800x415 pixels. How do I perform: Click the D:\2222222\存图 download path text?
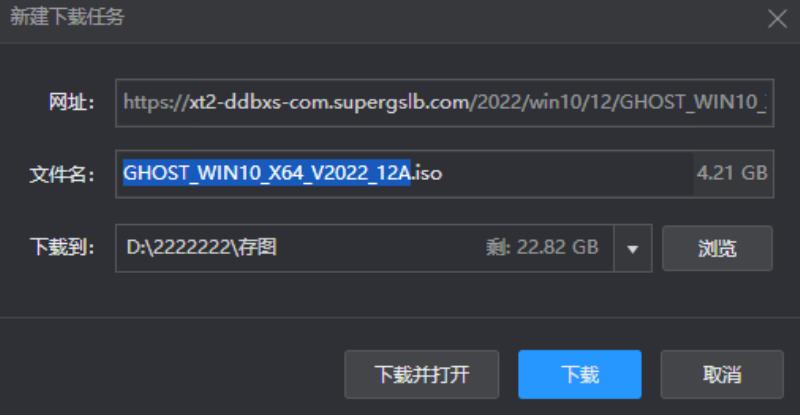[202, 248]
